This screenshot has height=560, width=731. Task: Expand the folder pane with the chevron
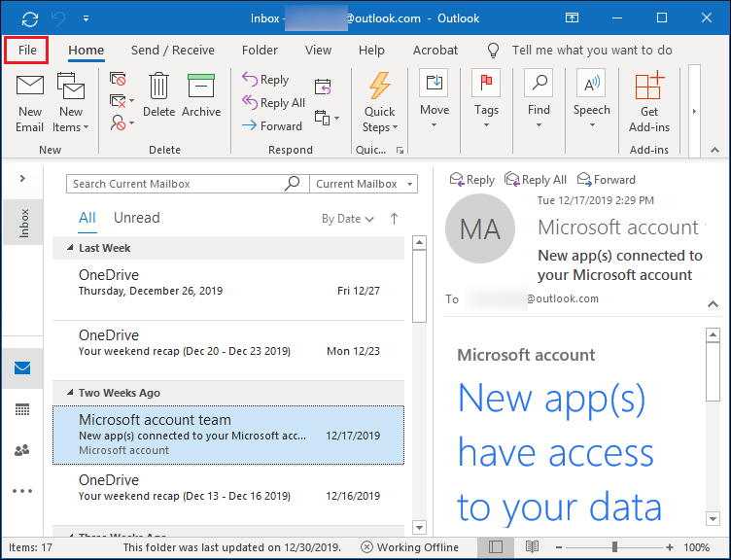[22, 178]
